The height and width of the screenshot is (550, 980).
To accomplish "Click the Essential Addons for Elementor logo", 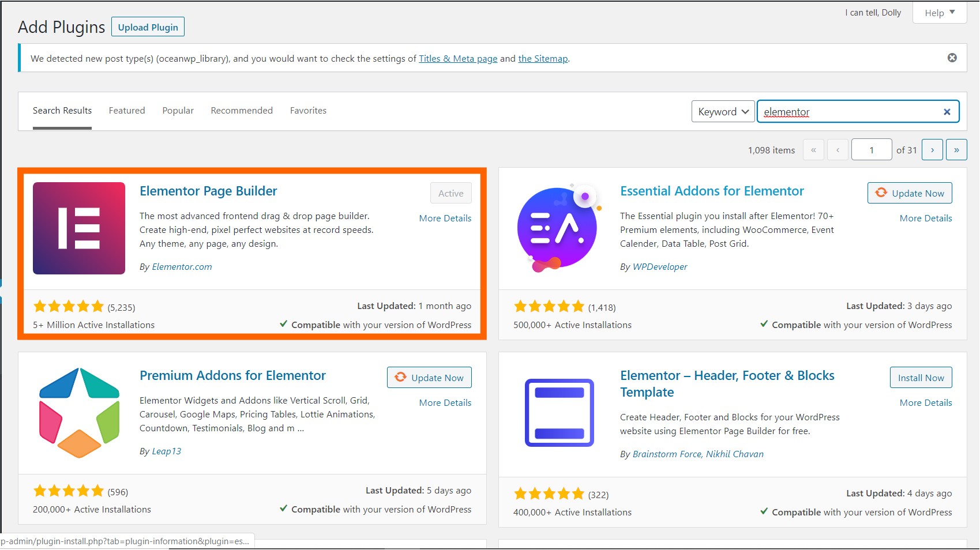I will [x=558, y=228].
